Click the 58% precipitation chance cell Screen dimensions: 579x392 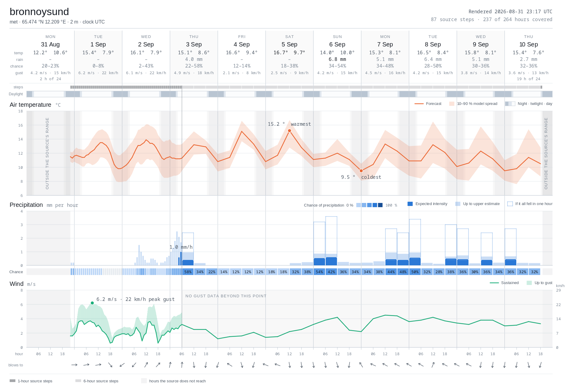188,272
